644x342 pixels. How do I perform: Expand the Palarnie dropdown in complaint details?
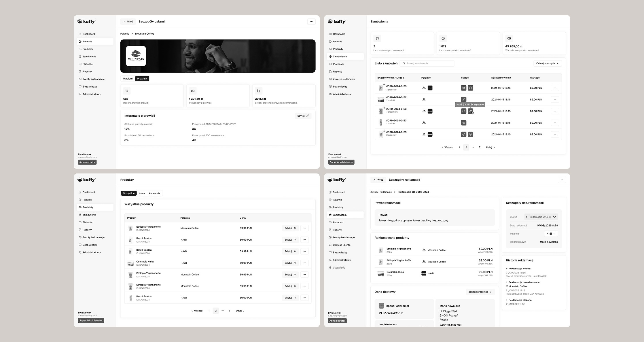(551, 234)
